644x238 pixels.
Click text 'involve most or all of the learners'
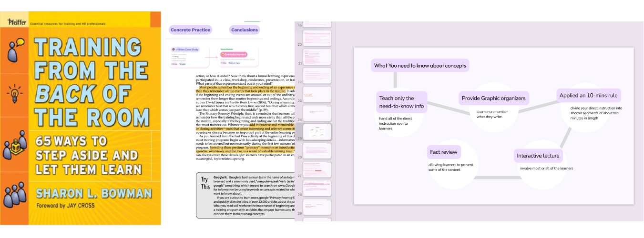[546, 168]
